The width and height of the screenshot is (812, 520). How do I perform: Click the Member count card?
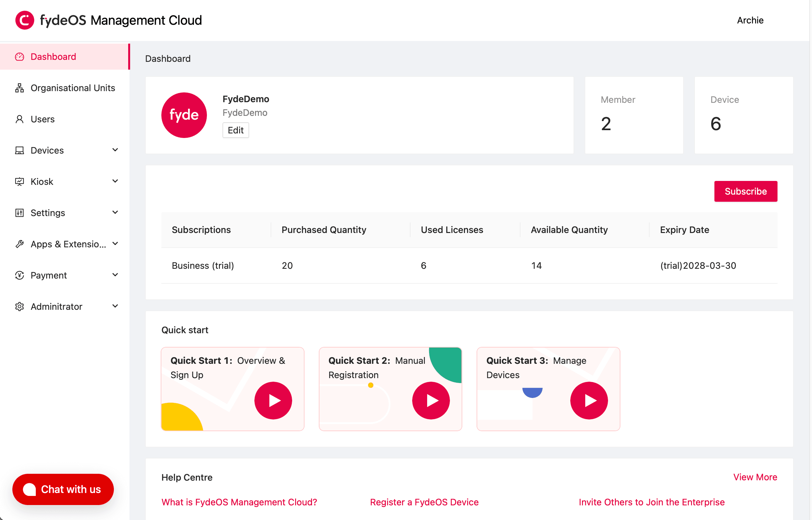point(634,115)
